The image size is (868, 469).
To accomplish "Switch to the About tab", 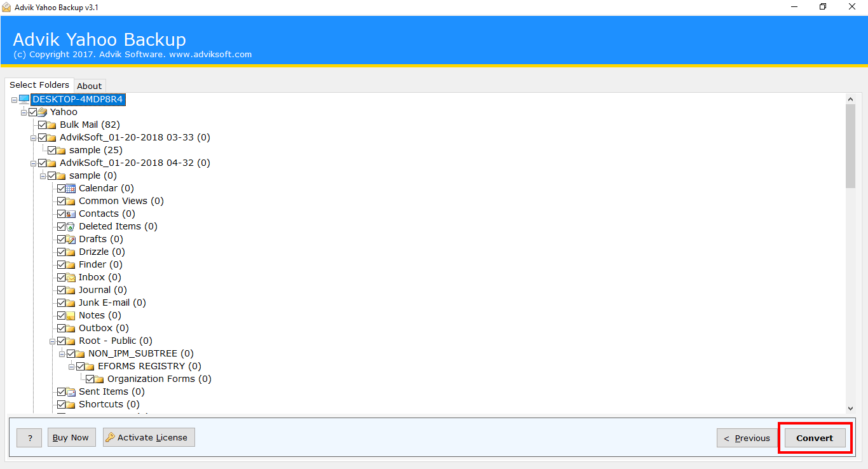I will [x=89, y=85].
